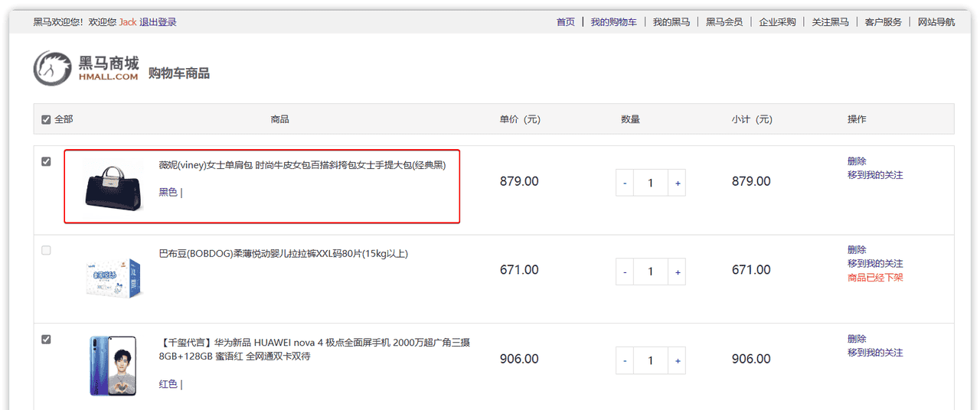
Task: Move HUAWEI nova 4 to 我的关注
Action: point(875,353)
